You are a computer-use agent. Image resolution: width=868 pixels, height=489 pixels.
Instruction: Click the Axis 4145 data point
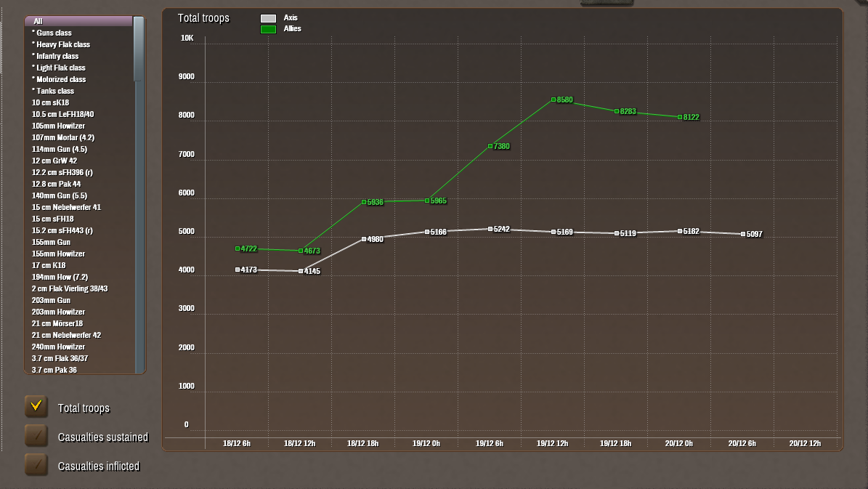pos(301,271)
